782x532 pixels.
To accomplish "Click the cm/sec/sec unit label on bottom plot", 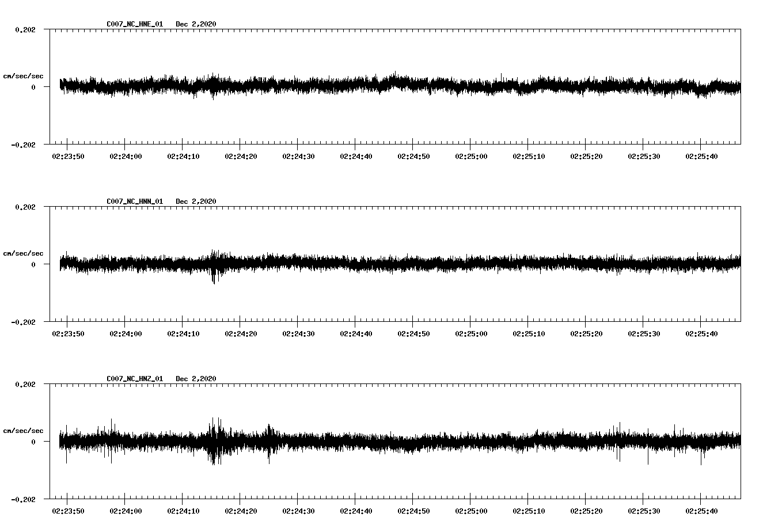I will 24,429.
